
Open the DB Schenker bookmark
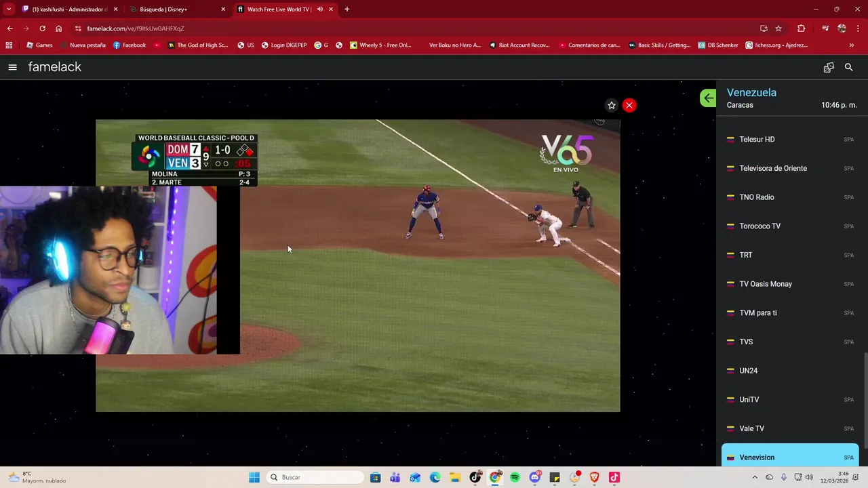pyautogui.click(x=717, y=45)
